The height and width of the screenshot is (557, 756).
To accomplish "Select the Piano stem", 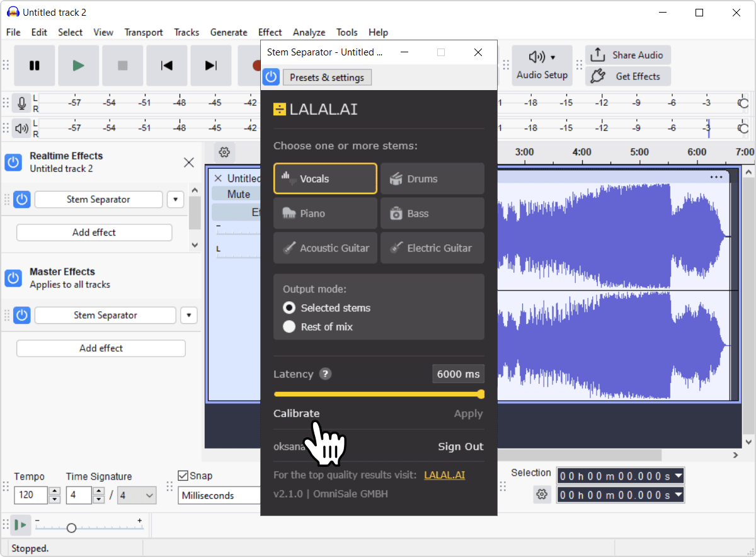I will (325, 214).
